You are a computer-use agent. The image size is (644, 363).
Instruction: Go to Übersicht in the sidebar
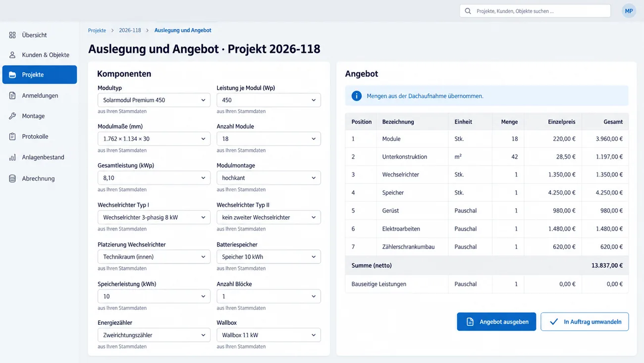(x=40, y=35)
